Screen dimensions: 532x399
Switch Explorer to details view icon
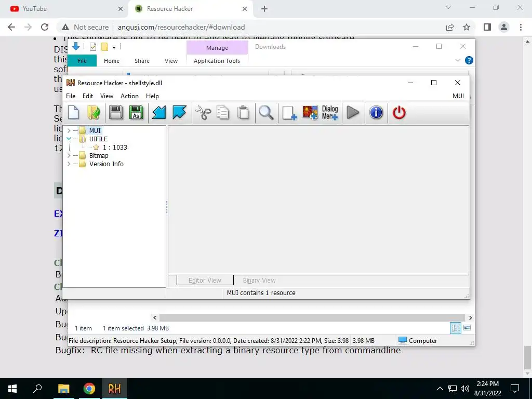[x=456, y=328]
